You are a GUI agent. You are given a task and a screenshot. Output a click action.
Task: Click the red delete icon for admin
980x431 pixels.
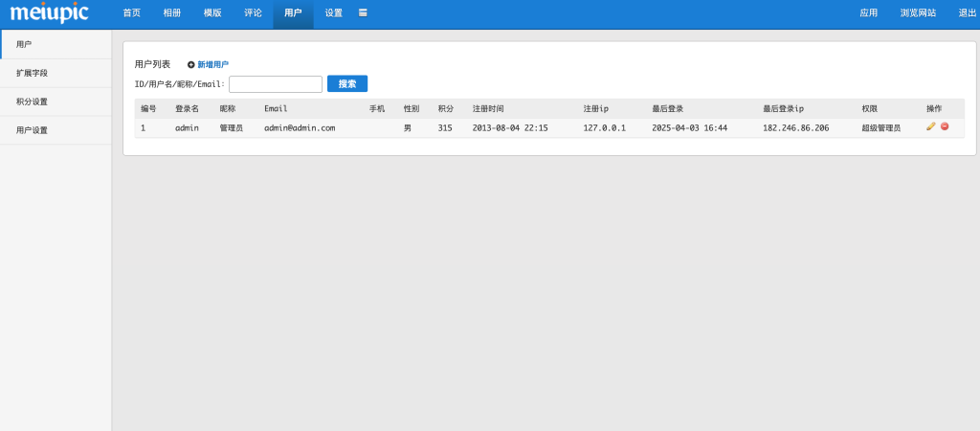(945, 126)
